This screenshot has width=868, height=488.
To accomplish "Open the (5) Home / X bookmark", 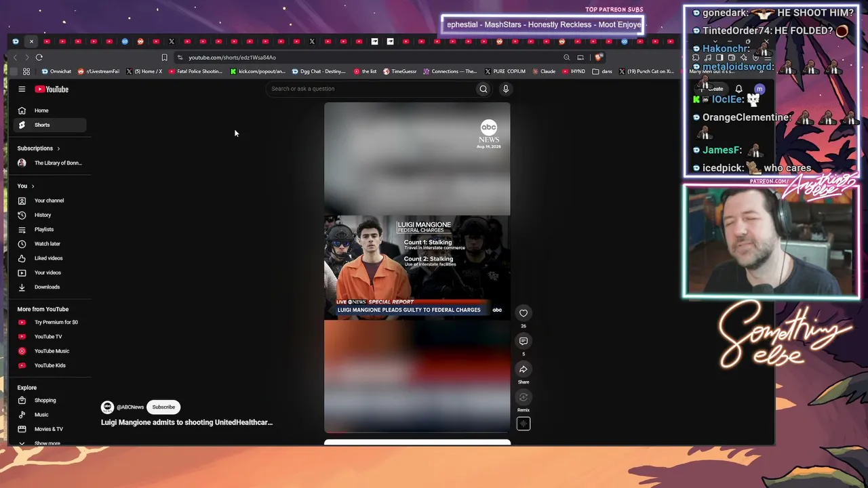I will click(144, 71).
